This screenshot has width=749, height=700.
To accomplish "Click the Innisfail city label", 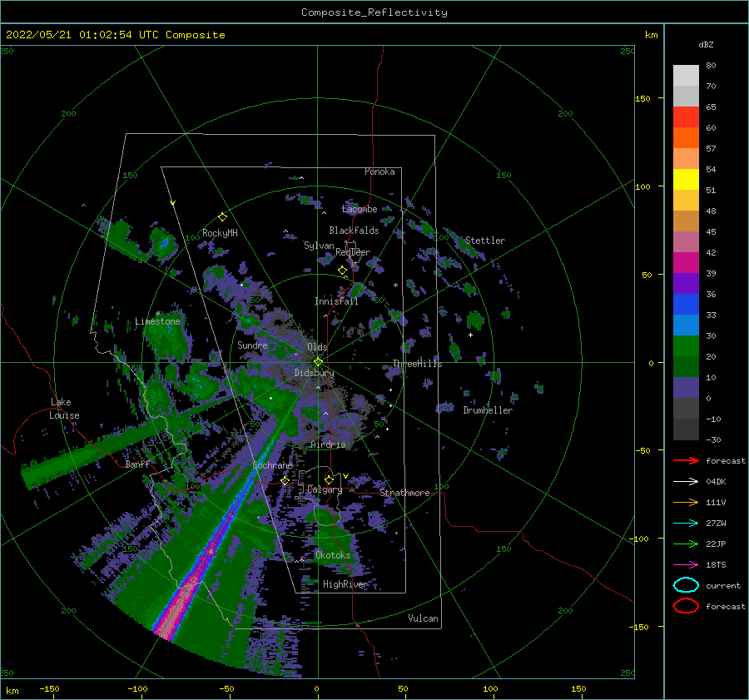I will (x=336, y=301).
